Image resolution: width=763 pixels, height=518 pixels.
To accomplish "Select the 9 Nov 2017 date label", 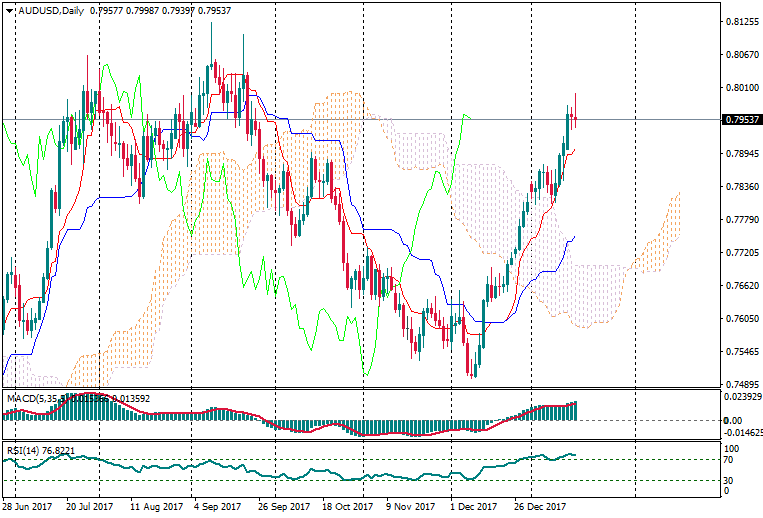I will tap(409, 507).
